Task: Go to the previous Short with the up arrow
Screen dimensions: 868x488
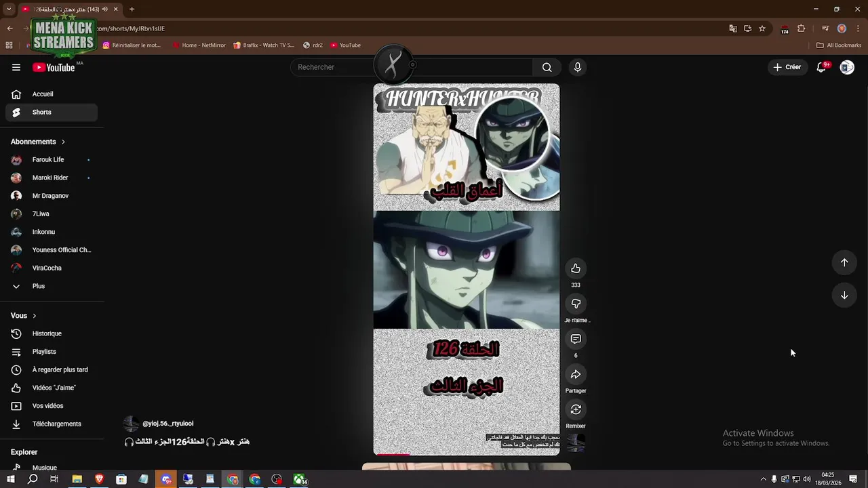Action: click(844, 262)
